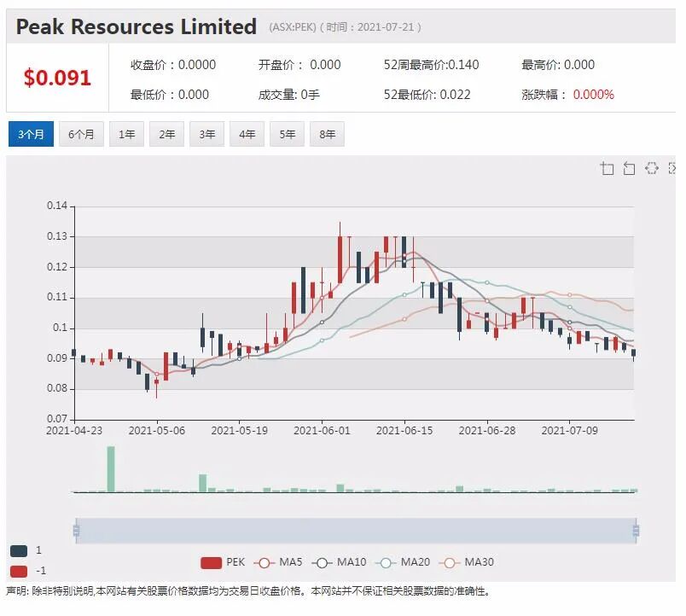Click the 52周最高价:0.140 value

click(432, 65)
